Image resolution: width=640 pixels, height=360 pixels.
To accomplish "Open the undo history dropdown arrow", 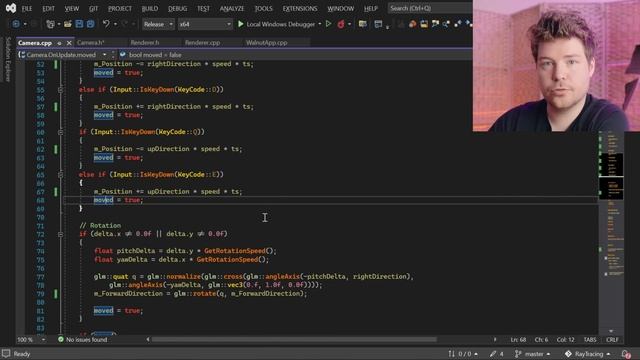I will 116,24.
